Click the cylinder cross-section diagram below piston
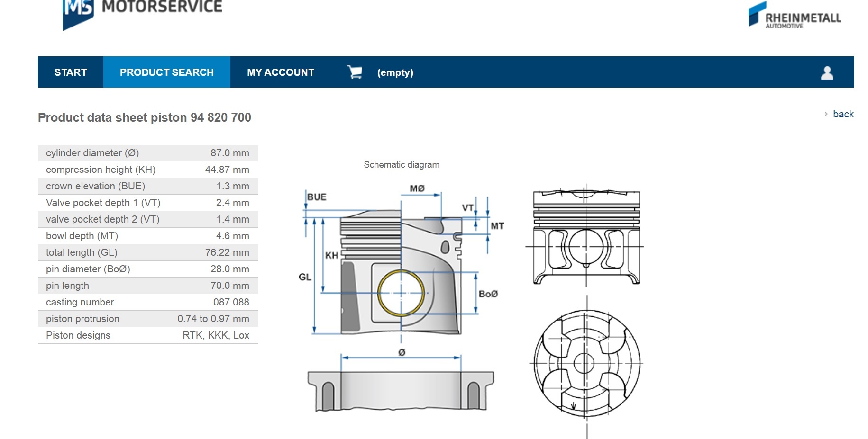Screen dimensions: 868x439 point(401,391)
